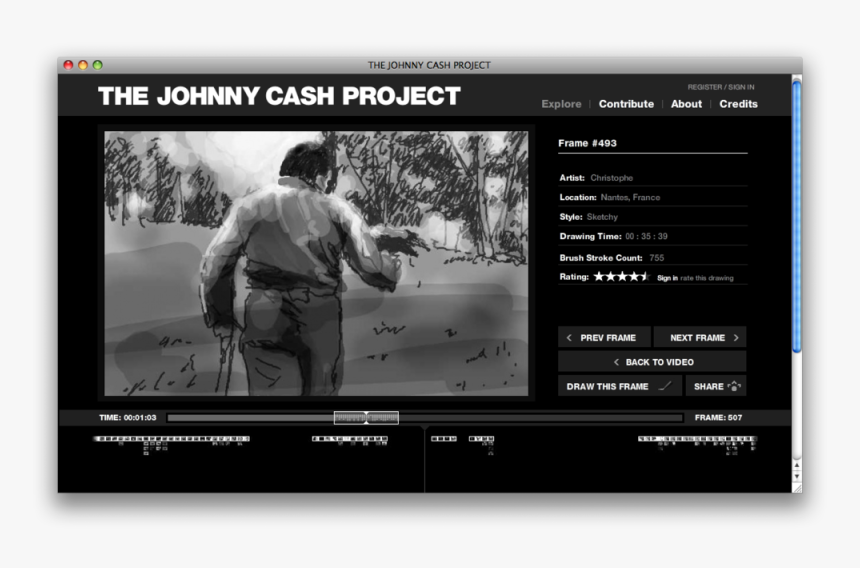The width and height of the screenshot is (860, 568).
Task: Click the FRAME: 507 readout
Action: [x=718, y=418]
